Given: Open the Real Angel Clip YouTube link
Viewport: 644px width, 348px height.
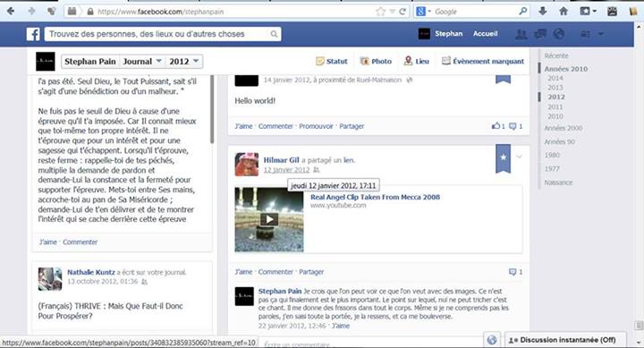Looking at the screenshot, I should point(375,197).
